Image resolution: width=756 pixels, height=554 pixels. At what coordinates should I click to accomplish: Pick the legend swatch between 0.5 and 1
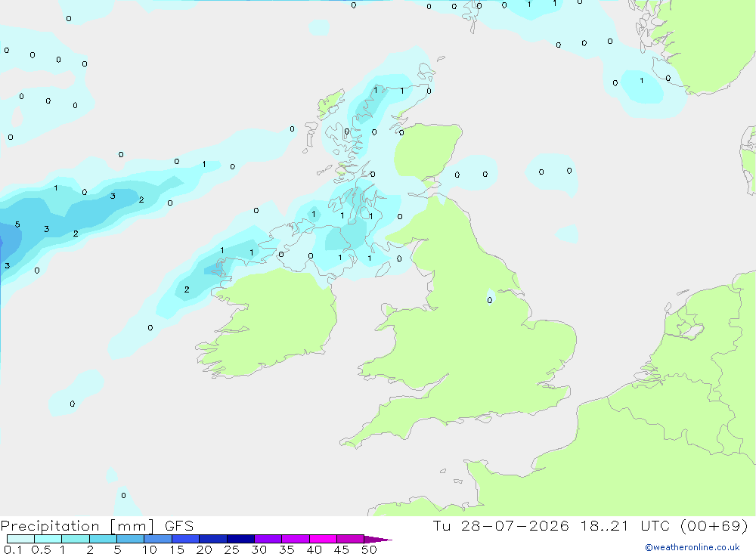pyautogui.click(x=48, y=539)
